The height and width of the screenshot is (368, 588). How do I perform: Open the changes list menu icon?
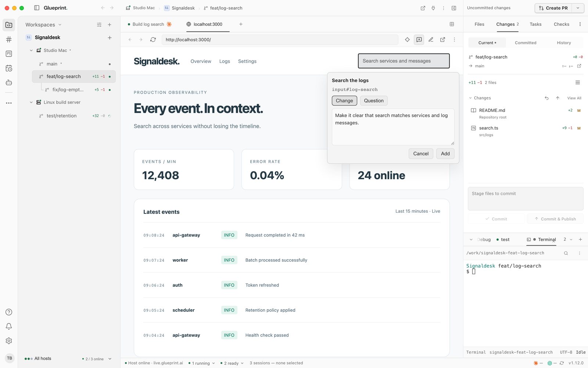pos(578,82)
